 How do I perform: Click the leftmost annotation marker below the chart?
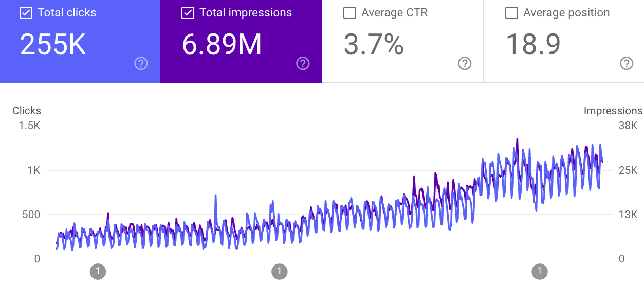tap(98, 271)
